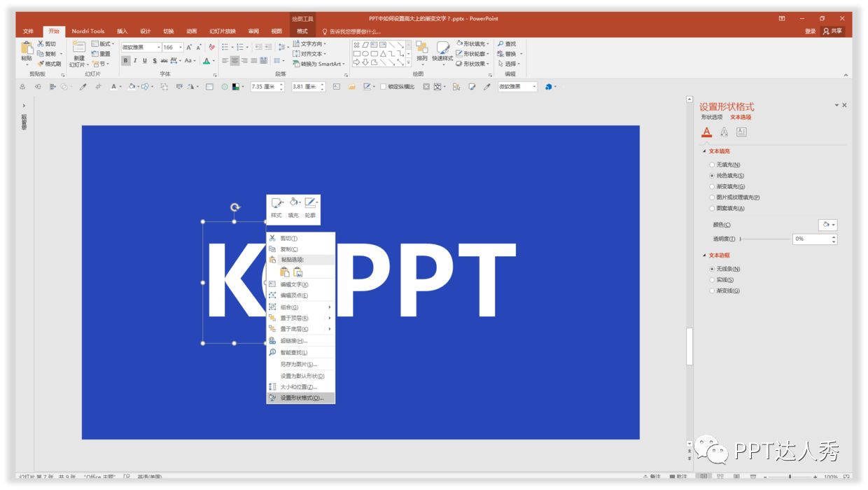Expand 文字方向 text direction dropdown
This screenshot has width=868, height=490.
309,43
